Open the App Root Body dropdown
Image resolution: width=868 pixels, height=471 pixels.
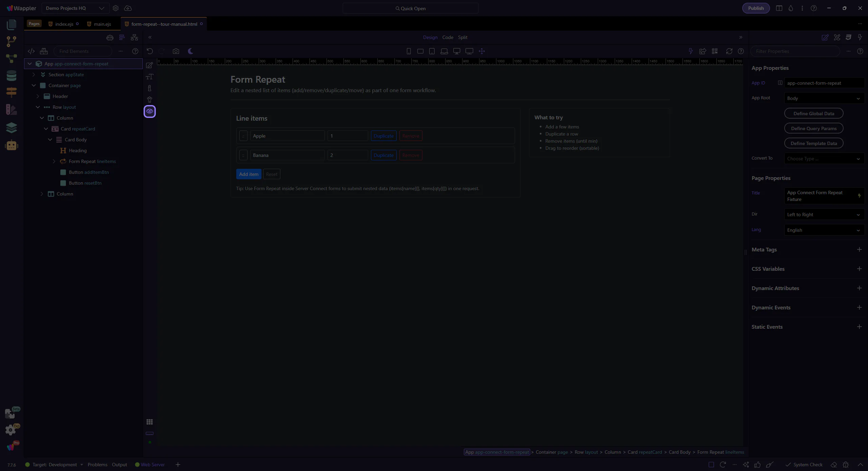click(824, 98)
